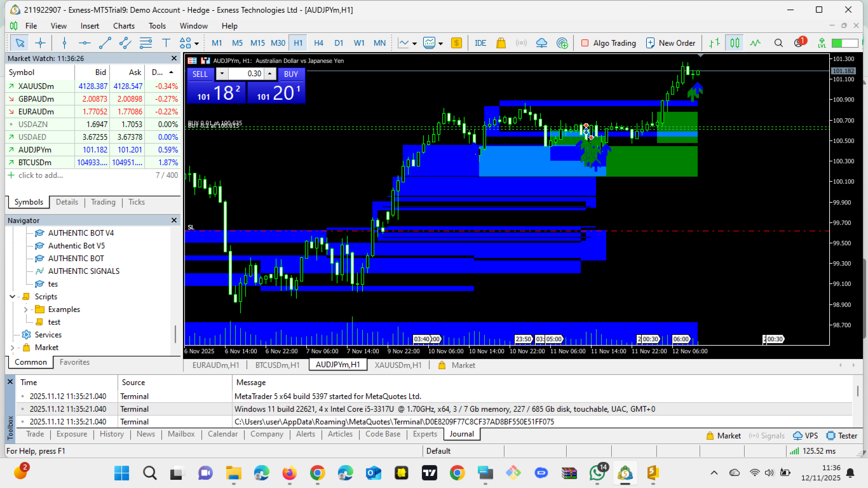This screenshot has height=488, width=868.
Task: Collapse the Scripts tree node
Action: pos(13,296)
